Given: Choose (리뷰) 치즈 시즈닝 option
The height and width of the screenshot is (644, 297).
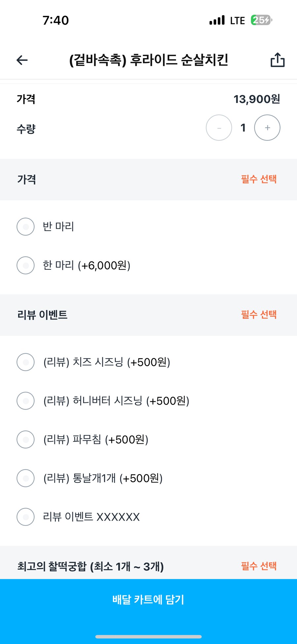Looking at the screenshot, I should [26, 362].
